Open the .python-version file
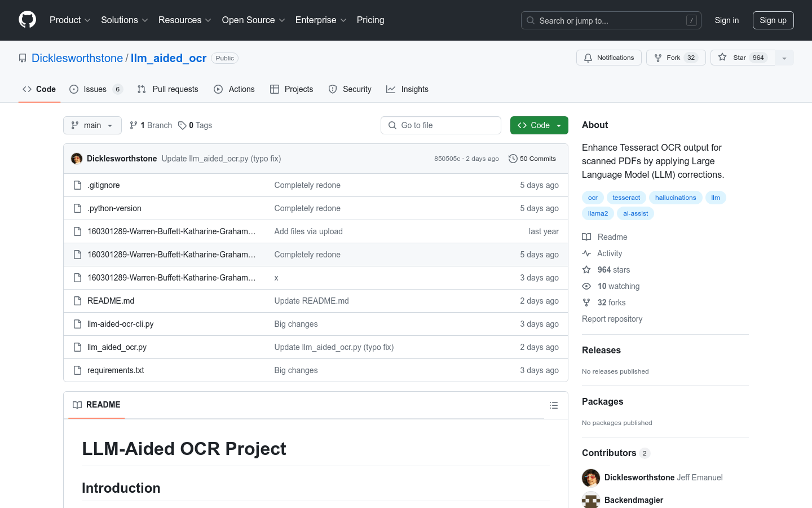The image size is (812, 508). point(114,208)
